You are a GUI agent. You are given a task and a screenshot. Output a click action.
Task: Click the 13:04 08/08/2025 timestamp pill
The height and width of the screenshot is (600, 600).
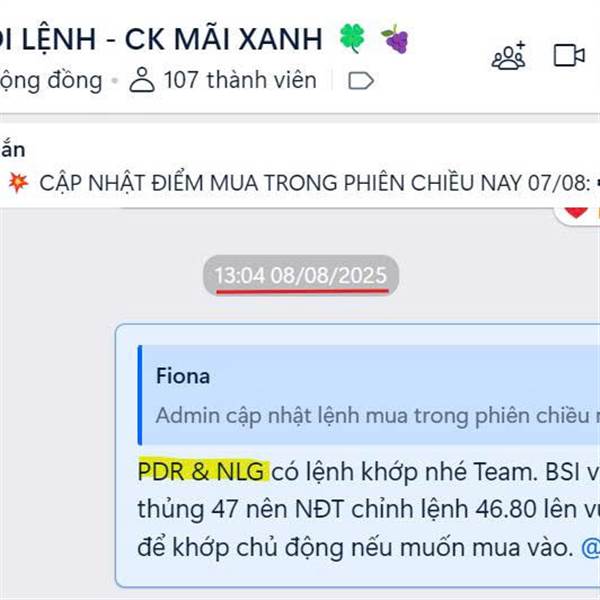tap(301, 276)
